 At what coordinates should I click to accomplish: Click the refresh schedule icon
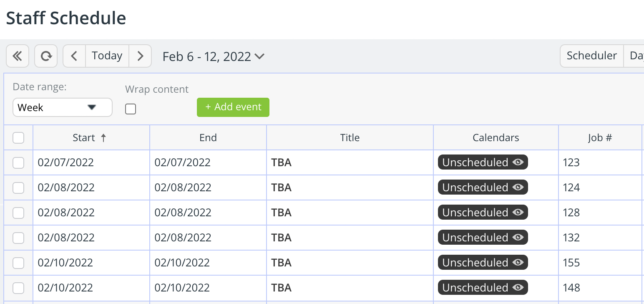point(46,56)
